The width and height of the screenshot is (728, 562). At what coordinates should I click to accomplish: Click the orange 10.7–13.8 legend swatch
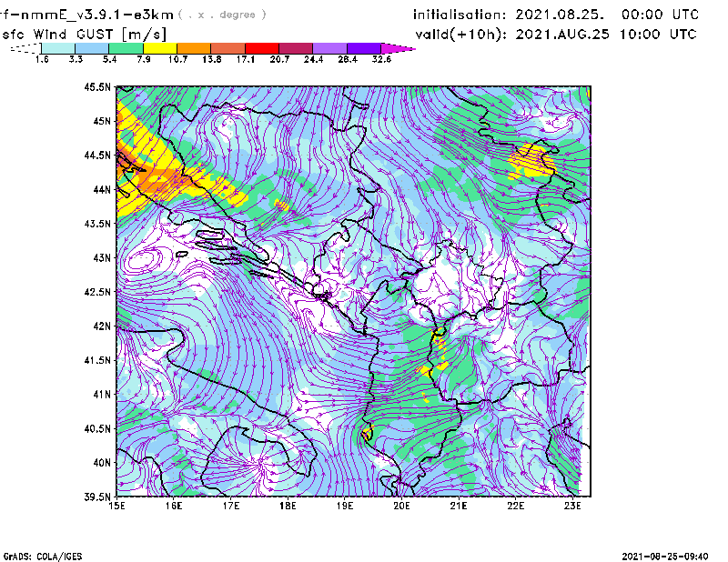click(194, 48)
